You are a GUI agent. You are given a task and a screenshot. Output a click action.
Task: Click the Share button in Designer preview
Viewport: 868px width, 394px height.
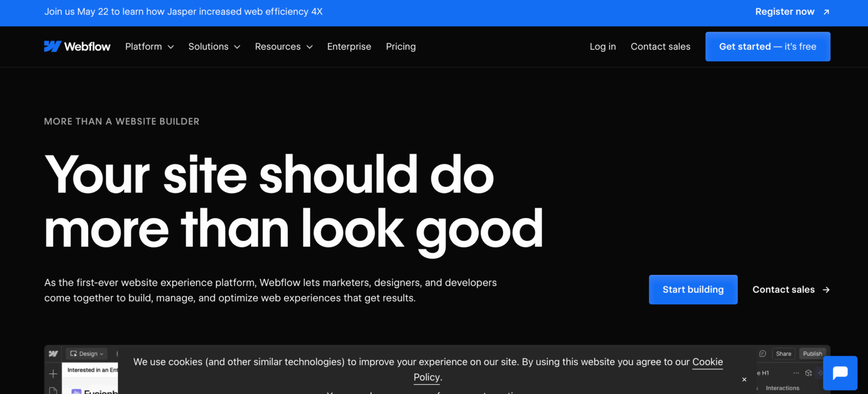pyautogui.click(x=783, y=354)
